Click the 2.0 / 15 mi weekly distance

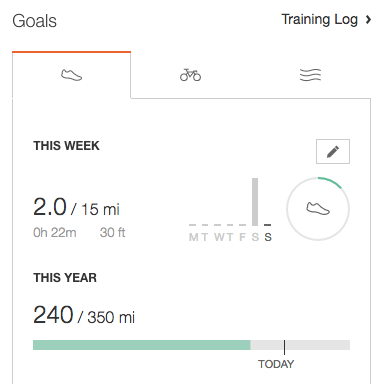(76, 207)
